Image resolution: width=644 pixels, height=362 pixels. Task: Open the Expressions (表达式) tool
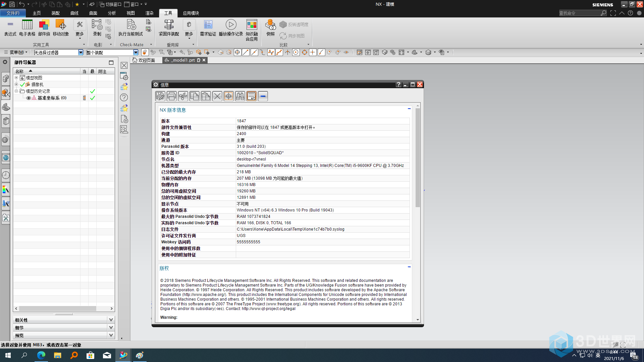[x=10, y=28]
